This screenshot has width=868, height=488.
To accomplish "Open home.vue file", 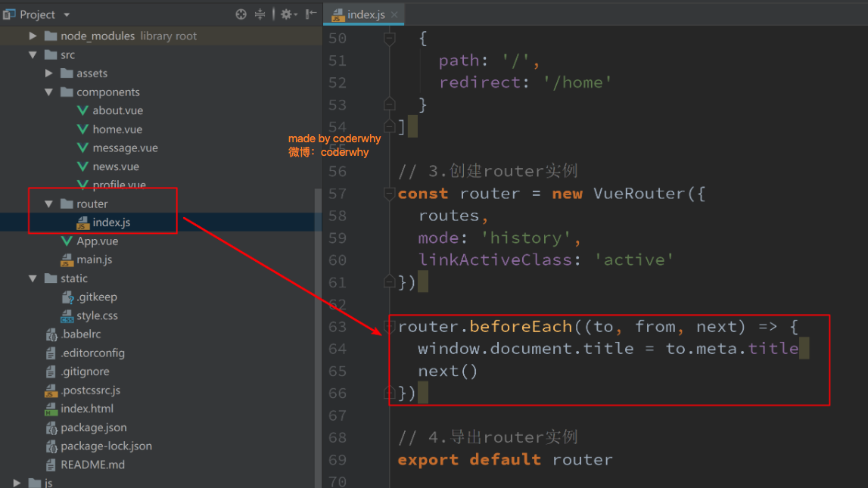I will [117, 129].
